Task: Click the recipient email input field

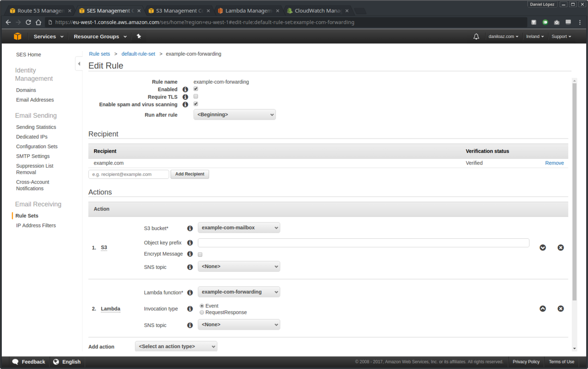Action: tap(128, 174)
